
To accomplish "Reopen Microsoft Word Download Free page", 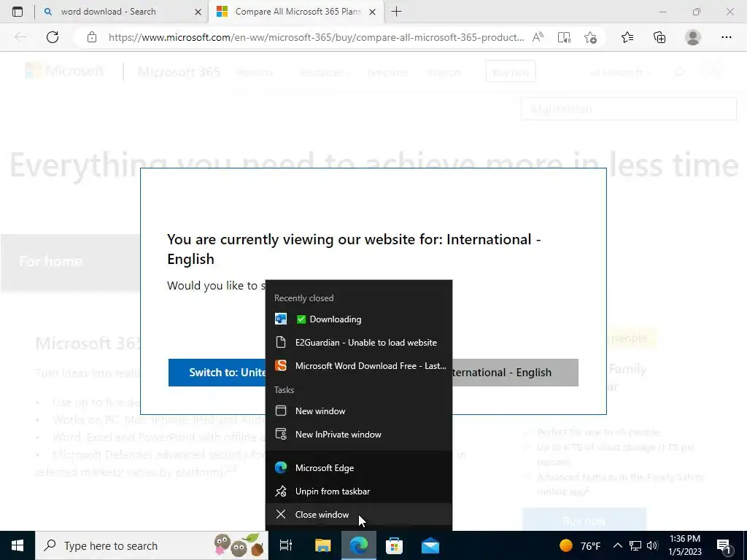I will coord(358,366).
